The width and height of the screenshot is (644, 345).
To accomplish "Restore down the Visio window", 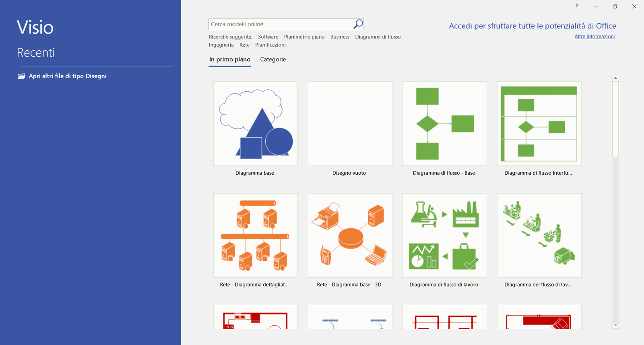I will click(615, 6).
